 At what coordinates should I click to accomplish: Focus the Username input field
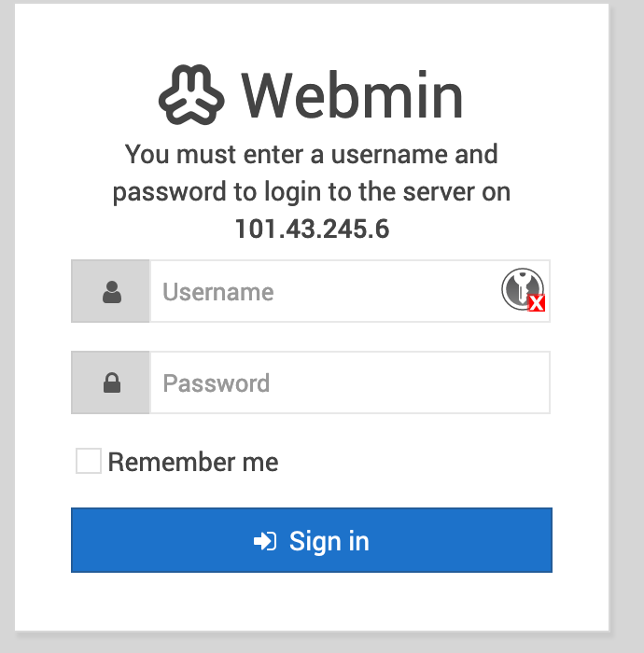point(327,292)
